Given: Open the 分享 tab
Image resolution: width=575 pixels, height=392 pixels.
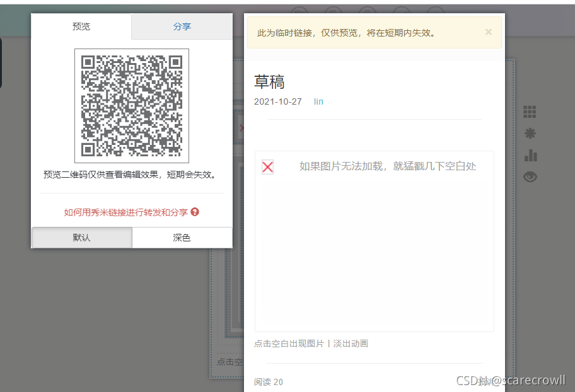Looking at the screenshot, I should pyautogui.click(x=182, y=26).
